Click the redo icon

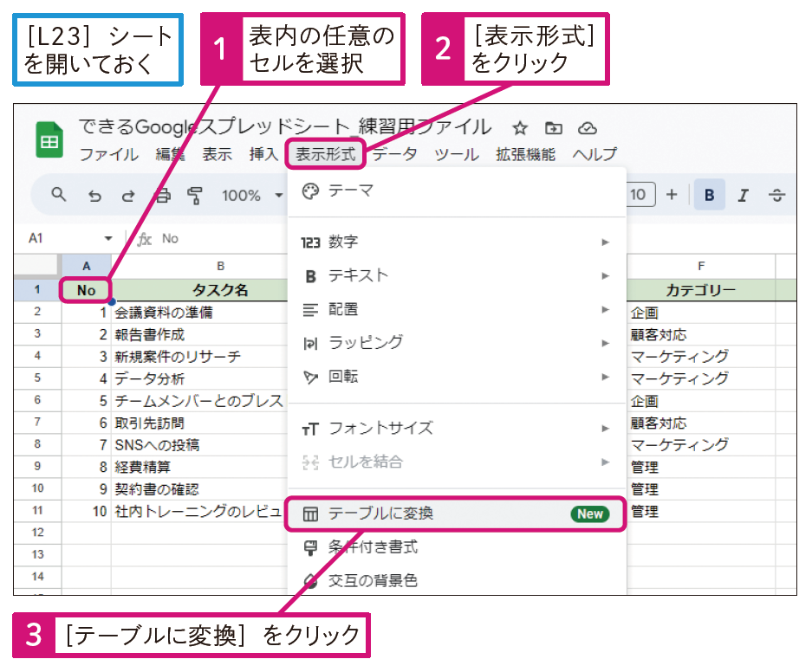[x=128, y=196]
